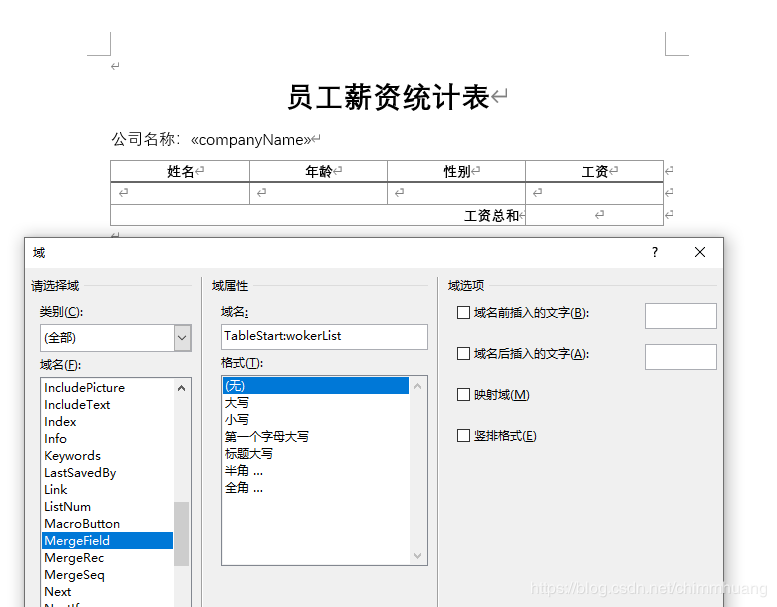Select LastSavedBy in the field name list
Image resolution: width=777 pixels, height=607 pixels.
tap(108, 473)
